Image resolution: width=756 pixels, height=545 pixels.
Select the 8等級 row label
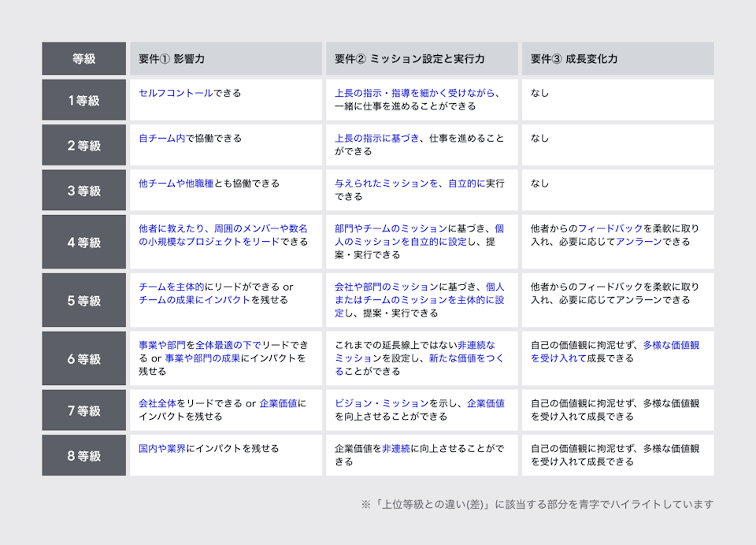coord(83,455)
